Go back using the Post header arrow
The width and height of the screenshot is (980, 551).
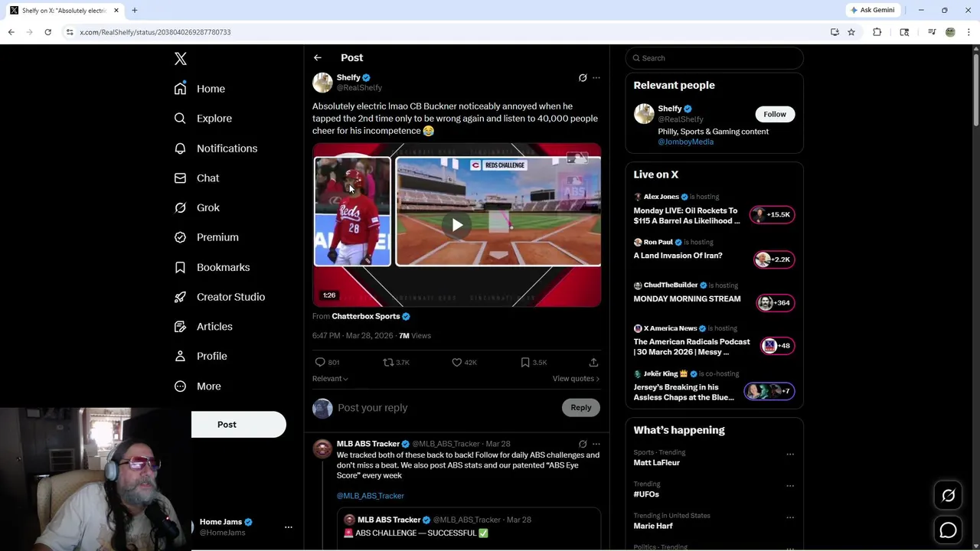click(x=318, y=58)
